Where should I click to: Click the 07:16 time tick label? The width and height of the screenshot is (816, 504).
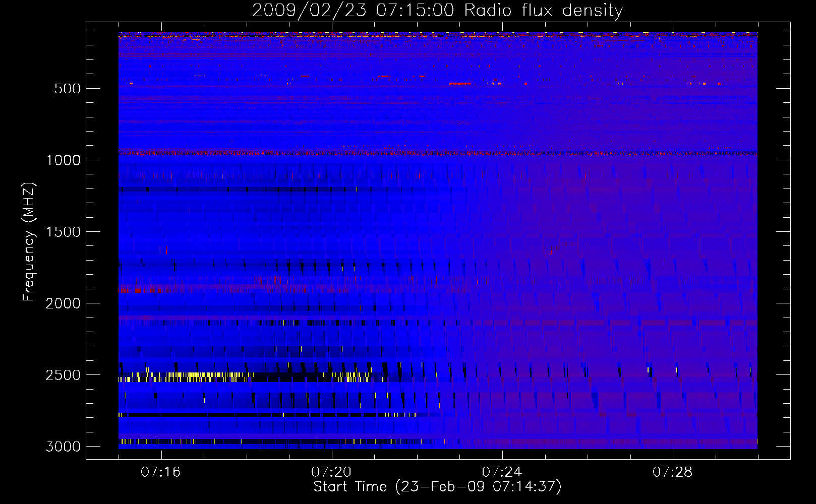tap(161, 472)
